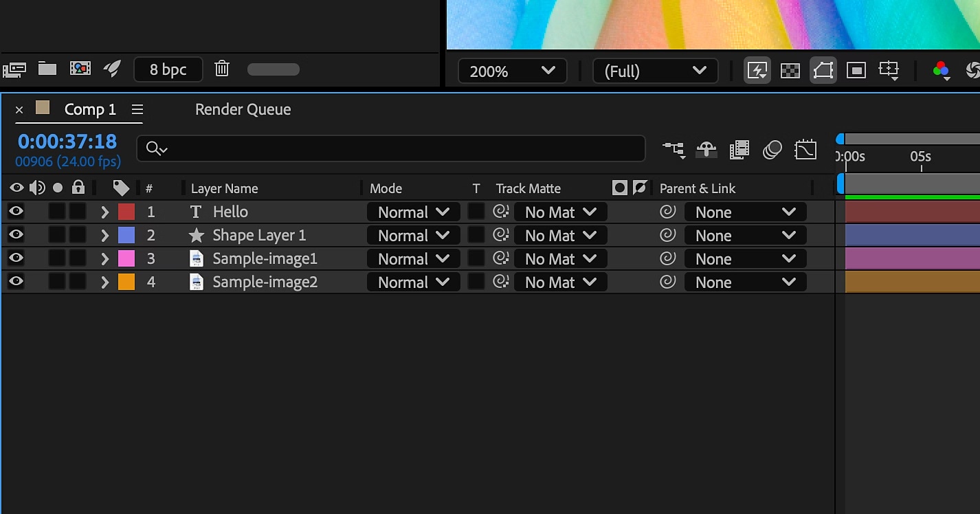Open Parent dropdown for Sample-image2

(745, 282)
